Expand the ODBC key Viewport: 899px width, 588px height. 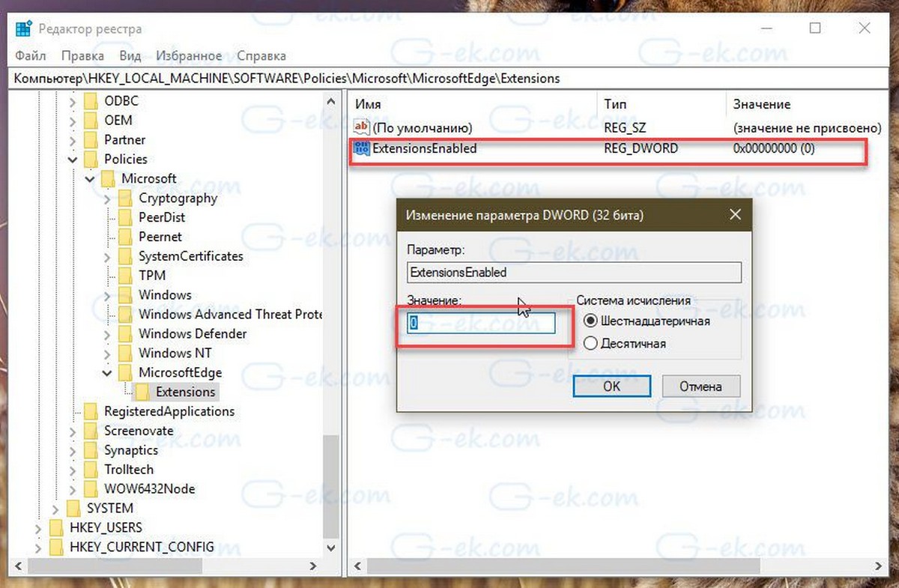pyautogui.click(x=73, y=101)
